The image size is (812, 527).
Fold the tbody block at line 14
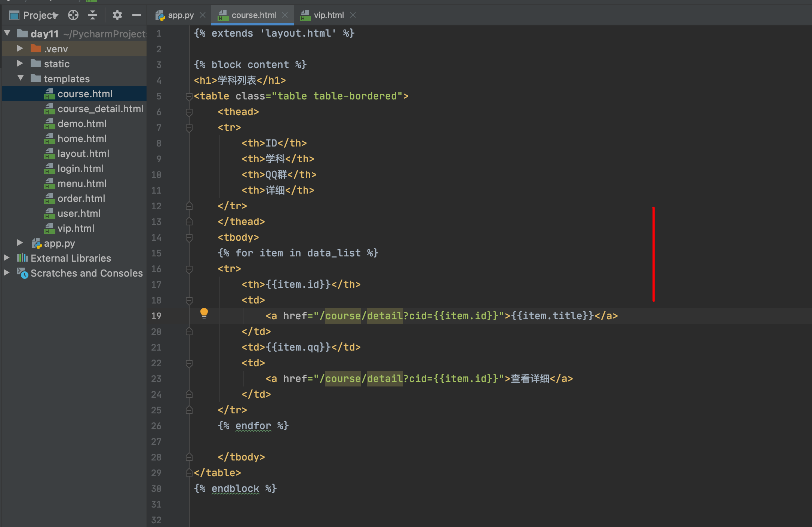189,238
